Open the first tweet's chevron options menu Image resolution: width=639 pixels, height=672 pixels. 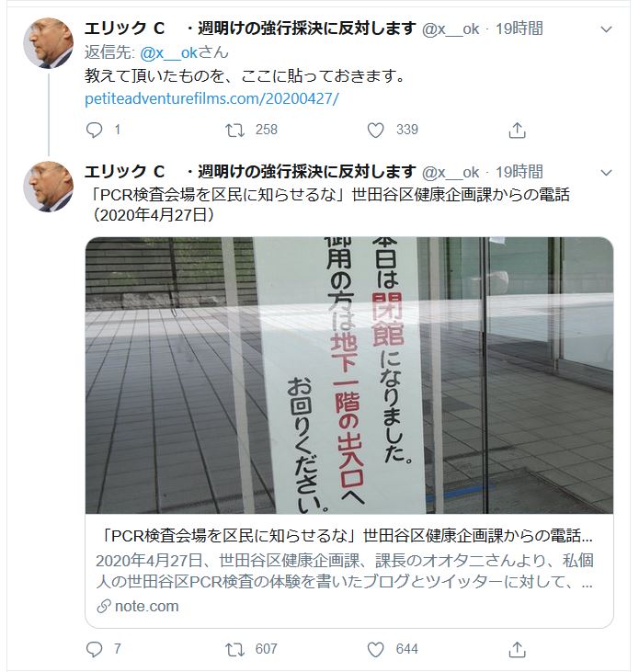(x=606, y=29)
